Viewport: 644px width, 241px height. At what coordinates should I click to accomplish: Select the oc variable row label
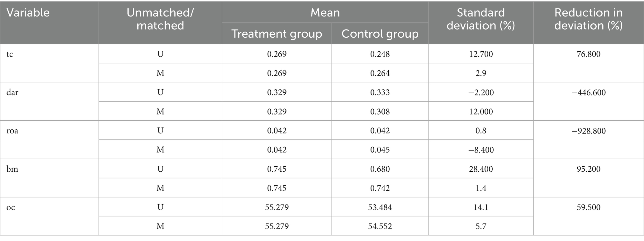[x=11, y=207]
